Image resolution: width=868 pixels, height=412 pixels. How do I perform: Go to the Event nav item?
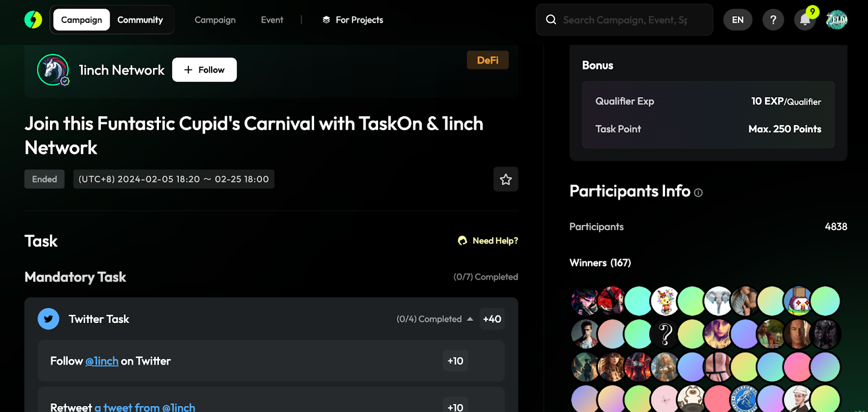272,20
